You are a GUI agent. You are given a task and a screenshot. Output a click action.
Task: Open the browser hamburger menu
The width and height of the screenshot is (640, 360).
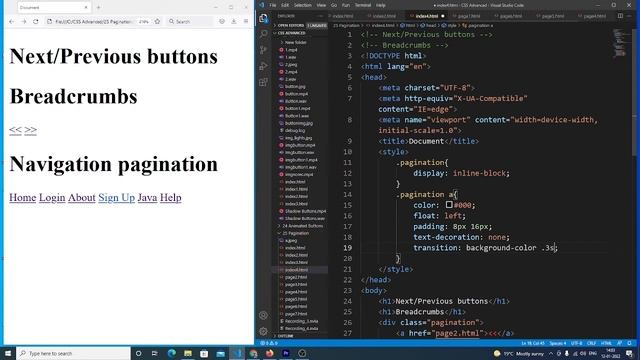pyautogui.click(x=246, y=21)
